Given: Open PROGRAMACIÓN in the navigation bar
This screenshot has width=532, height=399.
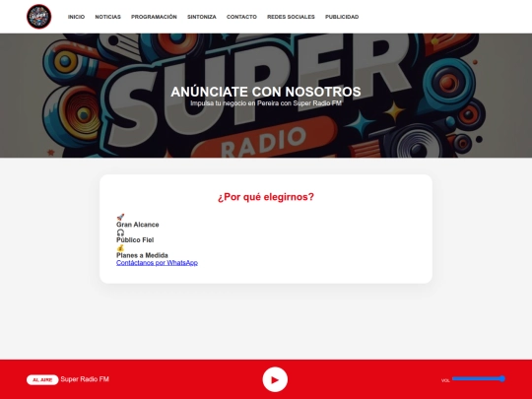Looking at the screenshot, I should pos(154,17).
